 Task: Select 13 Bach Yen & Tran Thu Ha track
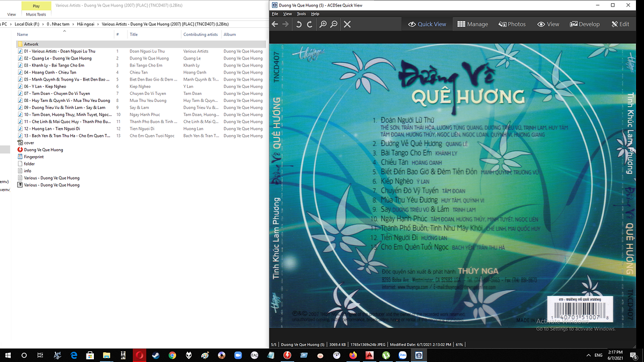point(67,136)
